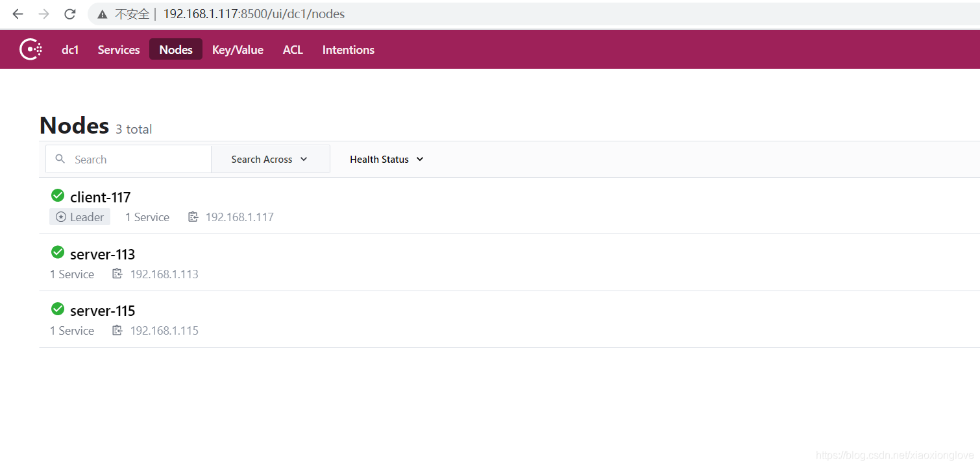Viewport: 980px width, 467px height.
Task: Click the IP agent icon beside 192.168.1.115
Action: 117,330
